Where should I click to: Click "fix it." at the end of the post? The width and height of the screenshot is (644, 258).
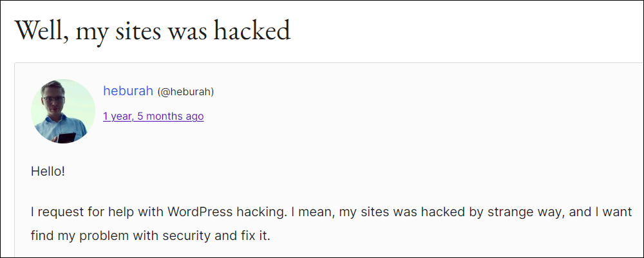pyautogui.click(x=259, y=236)
